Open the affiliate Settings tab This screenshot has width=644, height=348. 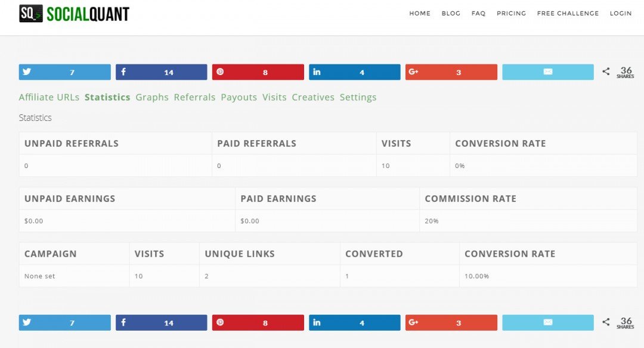click(358, 97)
